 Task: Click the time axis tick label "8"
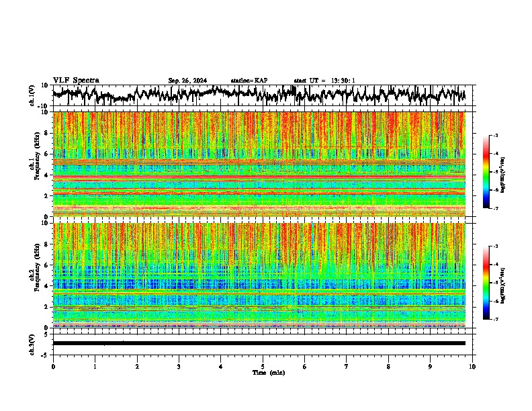tap(388, 367)
